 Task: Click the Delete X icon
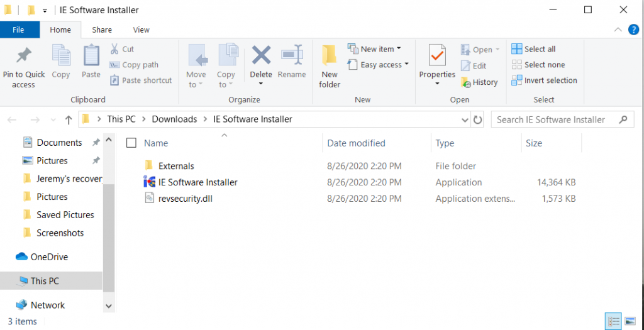pyautogui.click(x=261, y=55)
